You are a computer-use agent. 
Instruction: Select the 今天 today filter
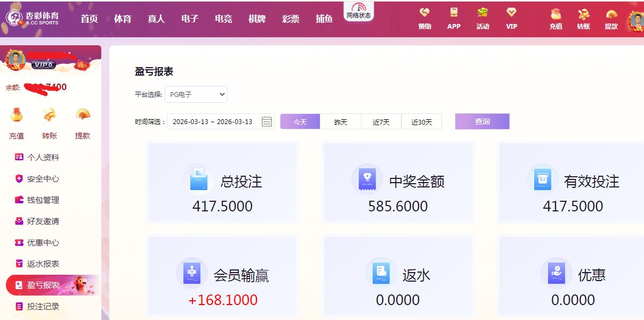click(x=300, y=122)
